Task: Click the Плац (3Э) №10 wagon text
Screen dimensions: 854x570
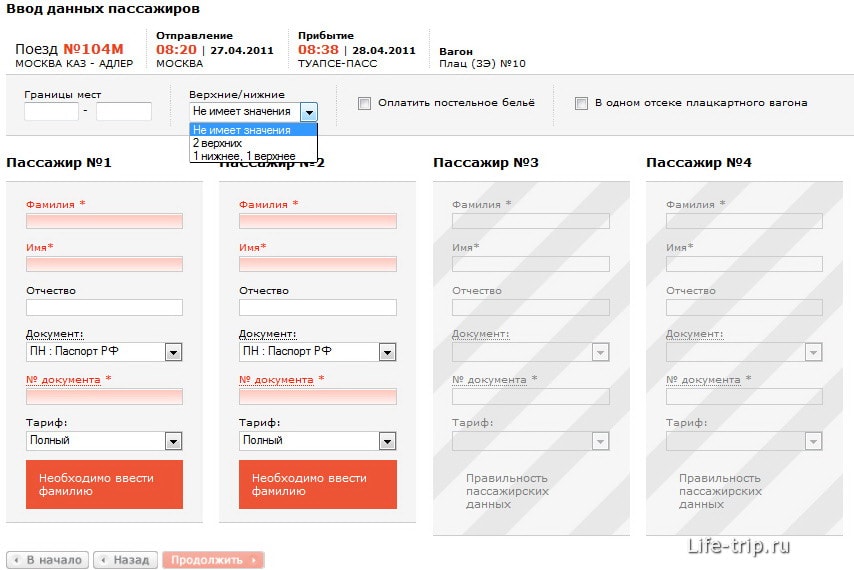Action: [482, 64]
